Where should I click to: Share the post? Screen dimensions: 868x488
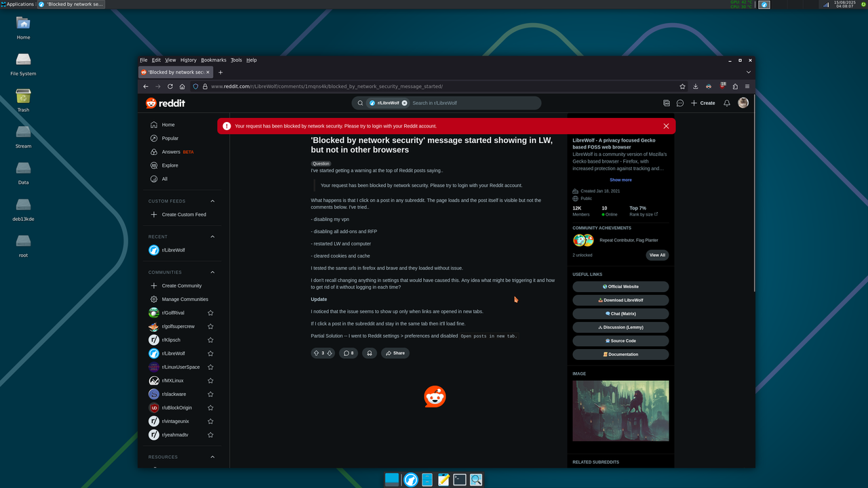tap(395, 353)
